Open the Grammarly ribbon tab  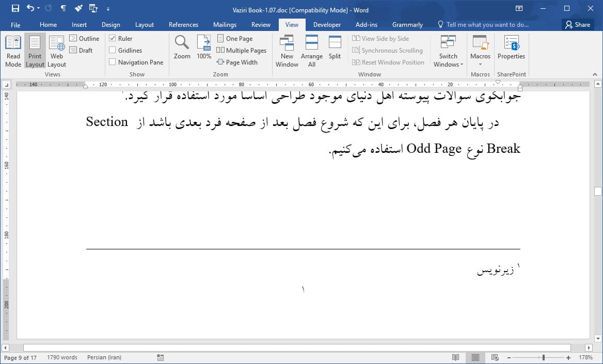[x=407, y=24]
